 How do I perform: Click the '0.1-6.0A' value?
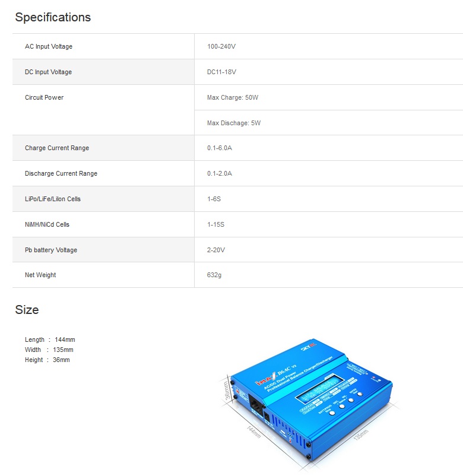pos(220,148)
